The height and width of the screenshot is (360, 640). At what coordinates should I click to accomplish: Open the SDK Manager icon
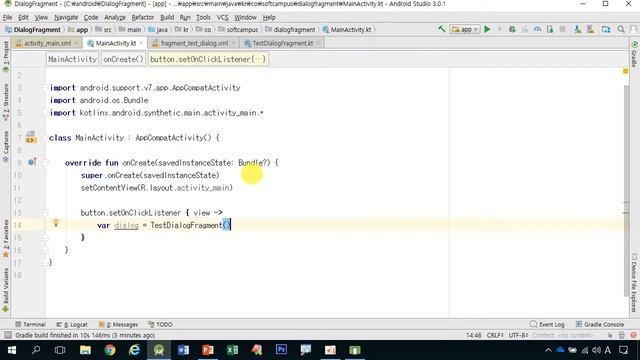pos(590,29)
